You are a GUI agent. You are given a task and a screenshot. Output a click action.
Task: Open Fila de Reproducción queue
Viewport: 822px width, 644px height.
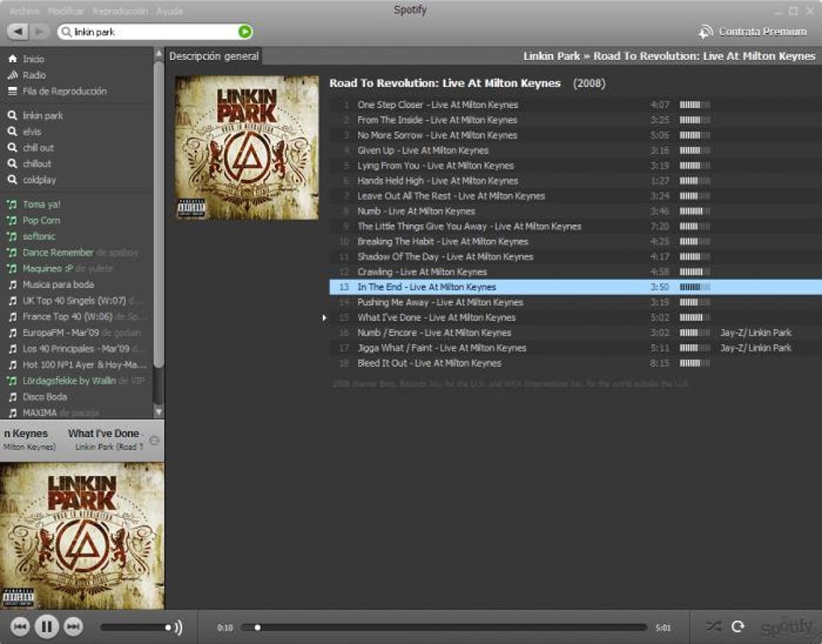pos(64,91)
